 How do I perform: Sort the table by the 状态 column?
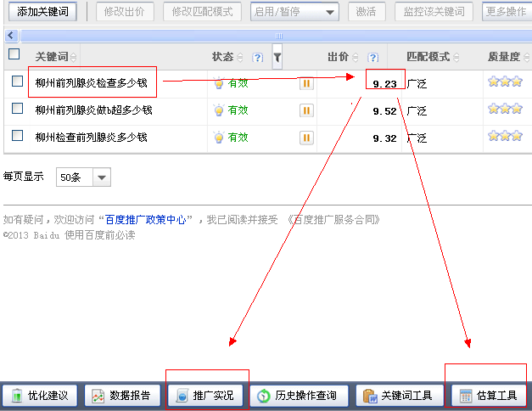click(x=240, y=58)
